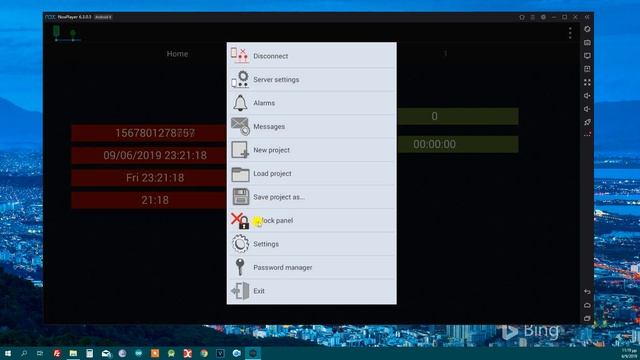640x360 pixels.
Task: Open the Windows Start menu
Action: [x=7, y=353]
